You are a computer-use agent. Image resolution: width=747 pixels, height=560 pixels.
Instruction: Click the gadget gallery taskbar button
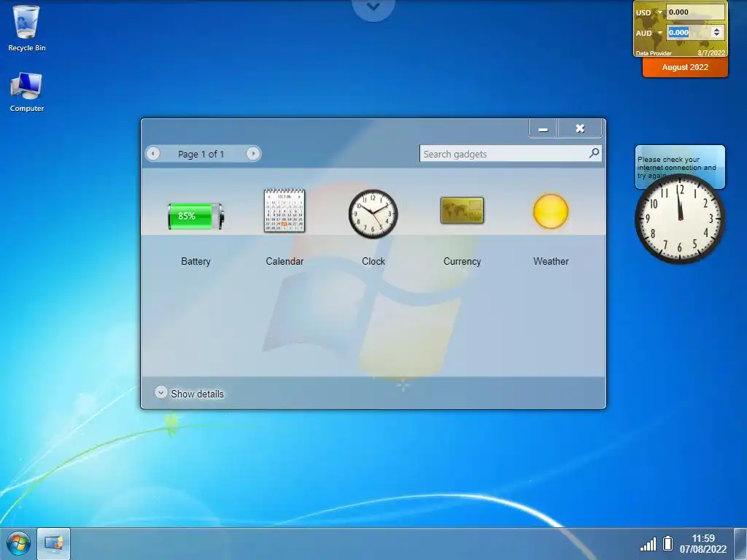(54, 543)
